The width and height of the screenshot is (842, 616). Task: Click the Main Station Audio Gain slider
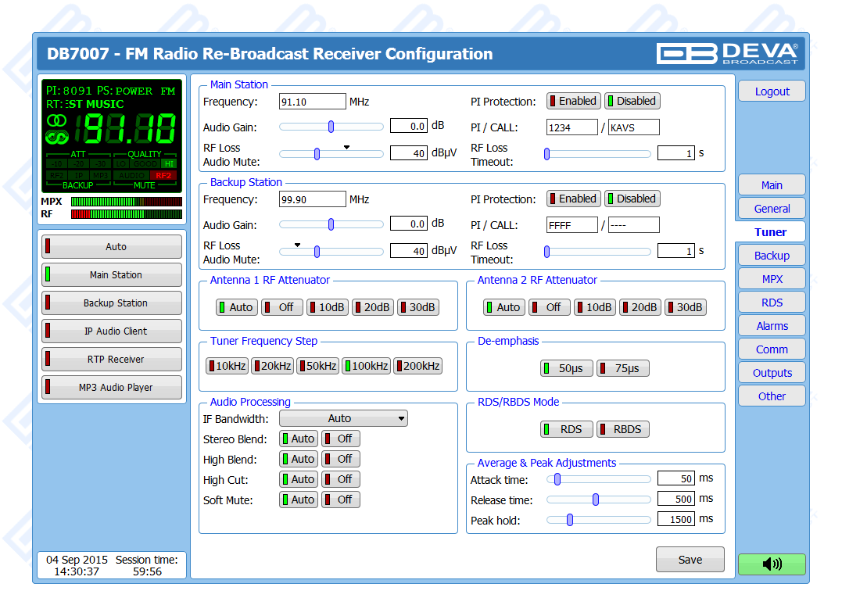pyautogui.click(x=331, y=127)
